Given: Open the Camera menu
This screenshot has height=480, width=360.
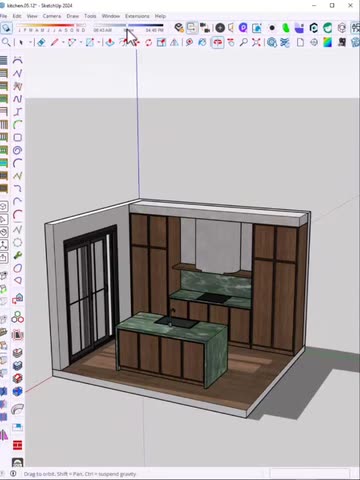Looking at the screenshot, I should pyautogui.click(x=52, y=16).
